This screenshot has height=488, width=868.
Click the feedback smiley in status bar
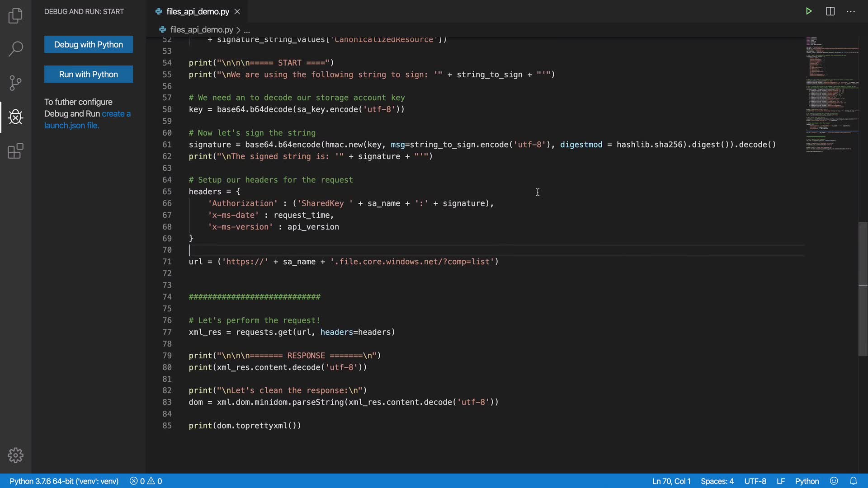pos(834,481)
